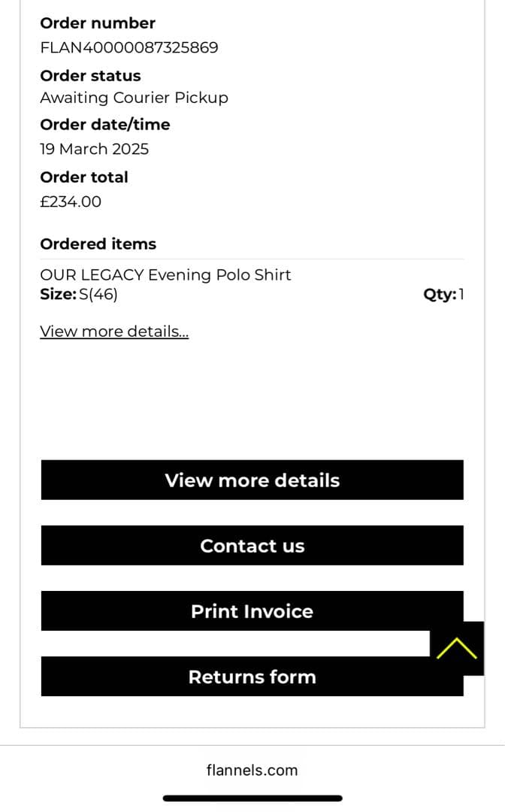Select the Awaiting Courier Pickup status text
Viewport: 505px width, 812px height.
pos(134,98)
